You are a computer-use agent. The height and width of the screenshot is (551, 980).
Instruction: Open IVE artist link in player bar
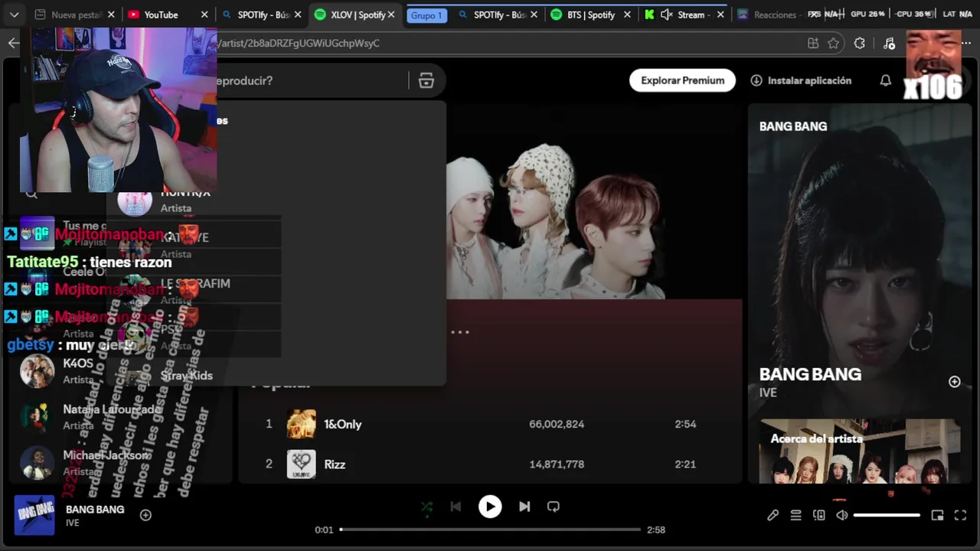(72, 523)
